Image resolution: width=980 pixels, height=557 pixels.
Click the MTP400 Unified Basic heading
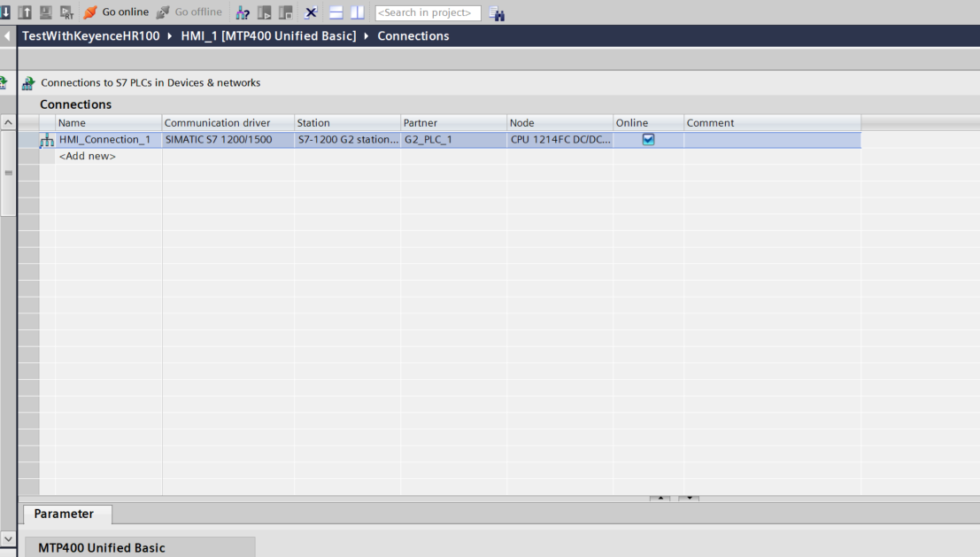pos(102,547)
